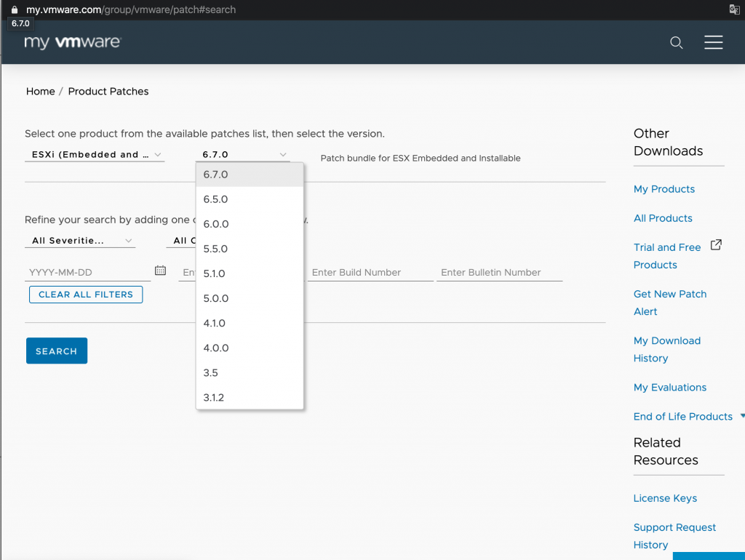Click 'Patch bundle for ESX Embedded and Installable' text
Image resolution: width=745 pixels, height=560 pixels.
pos(421,158)
